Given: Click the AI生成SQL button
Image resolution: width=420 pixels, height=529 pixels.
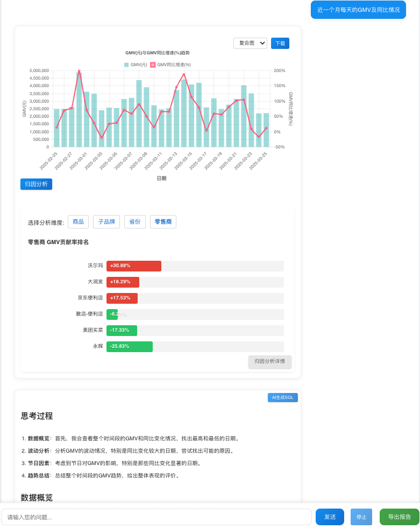Looking at the screenshot, I should (283, 397).
